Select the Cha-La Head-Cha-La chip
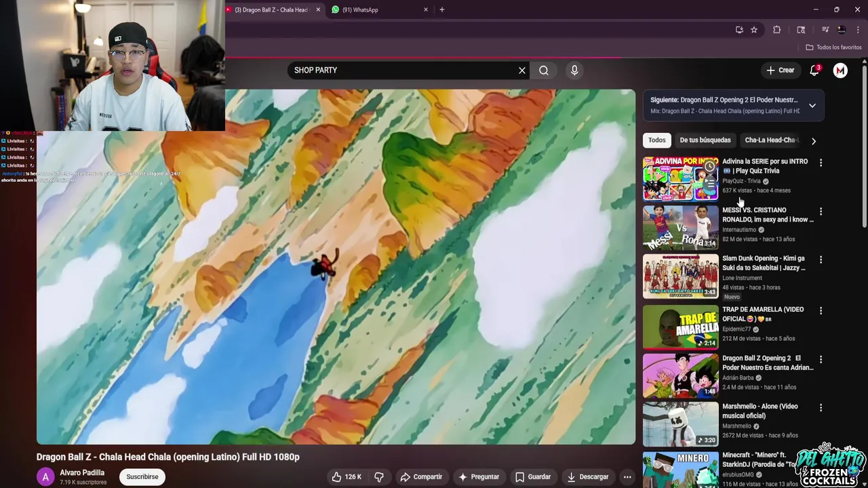Viewport: 868px width, 488px height. pyautogui.click(x=771, y=140)
